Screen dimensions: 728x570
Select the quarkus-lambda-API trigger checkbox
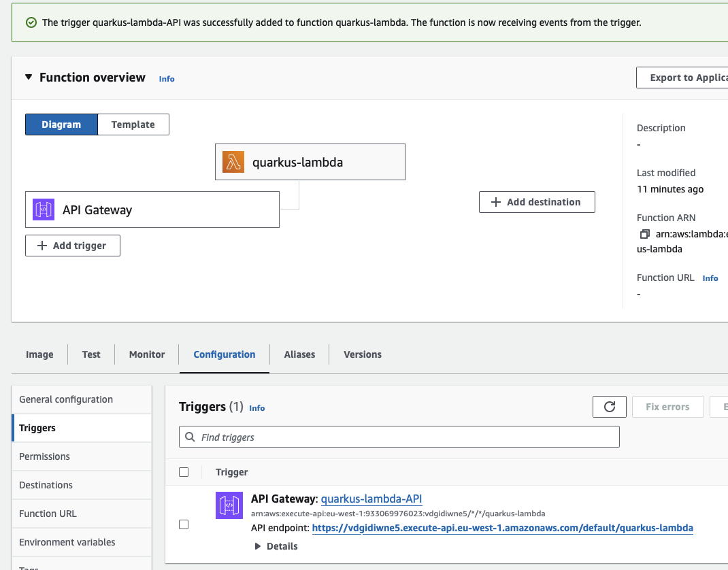tap(184, 524)
